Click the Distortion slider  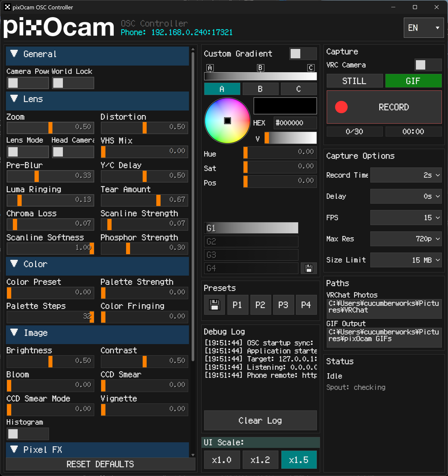[x=144, y=127]
